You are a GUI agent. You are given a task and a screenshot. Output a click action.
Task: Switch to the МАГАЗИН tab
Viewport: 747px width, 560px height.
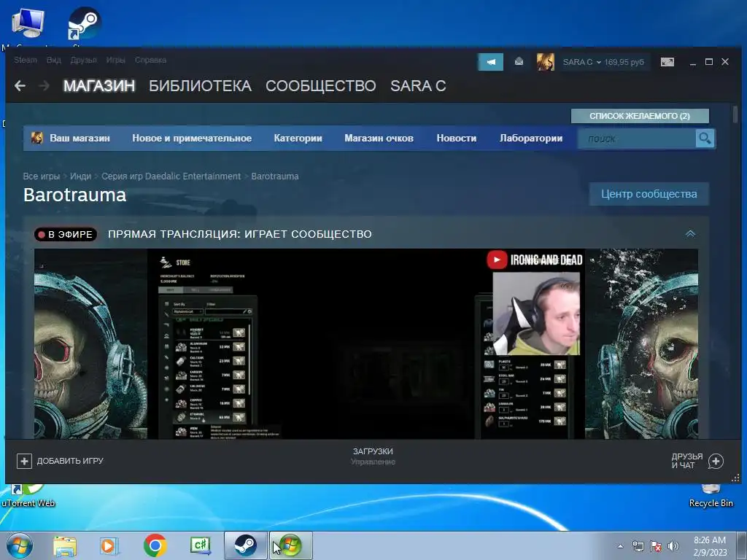click(x=99, y=86)
